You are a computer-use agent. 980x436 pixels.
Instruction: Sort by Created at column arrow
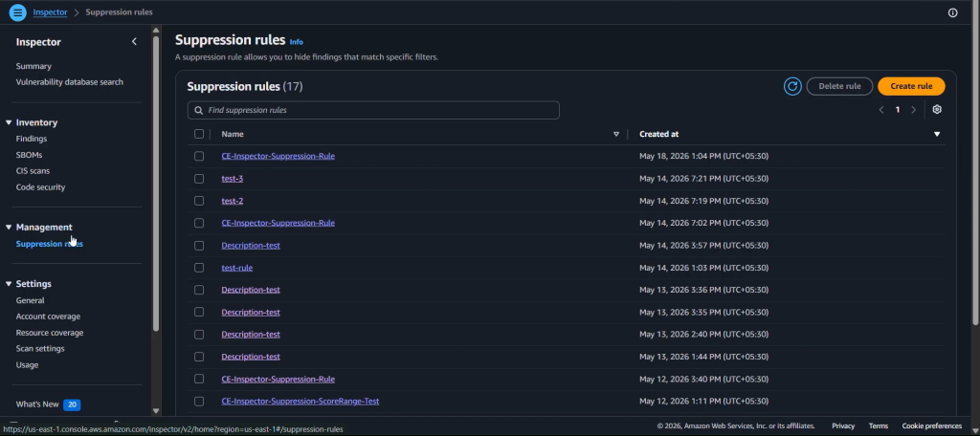tap(936, 134)
